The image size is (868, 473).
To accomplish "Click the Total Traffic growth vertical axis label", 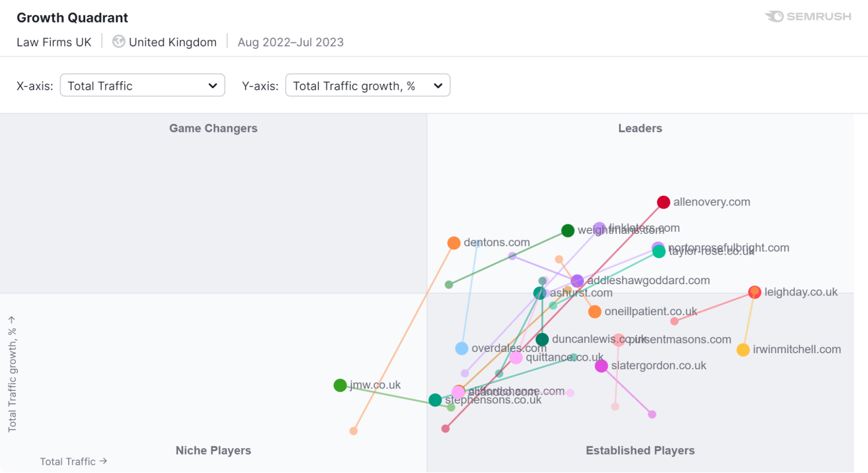I will [12, 374].
